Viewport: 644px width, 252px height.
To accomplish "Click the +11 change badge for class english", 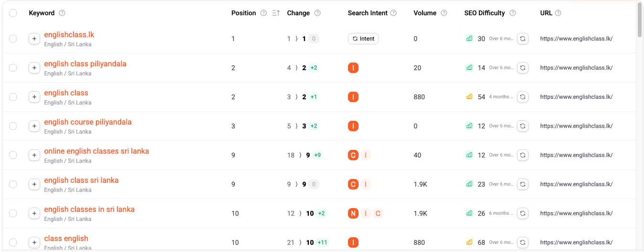I will click(x=323, y=242).
